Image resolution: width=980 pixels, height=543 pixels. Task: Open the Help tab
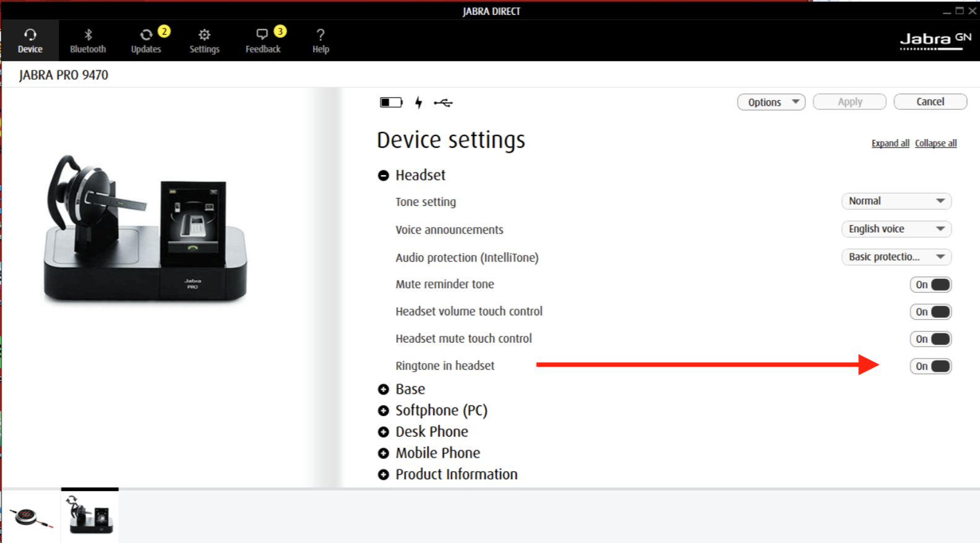click(x=320, y=40)
